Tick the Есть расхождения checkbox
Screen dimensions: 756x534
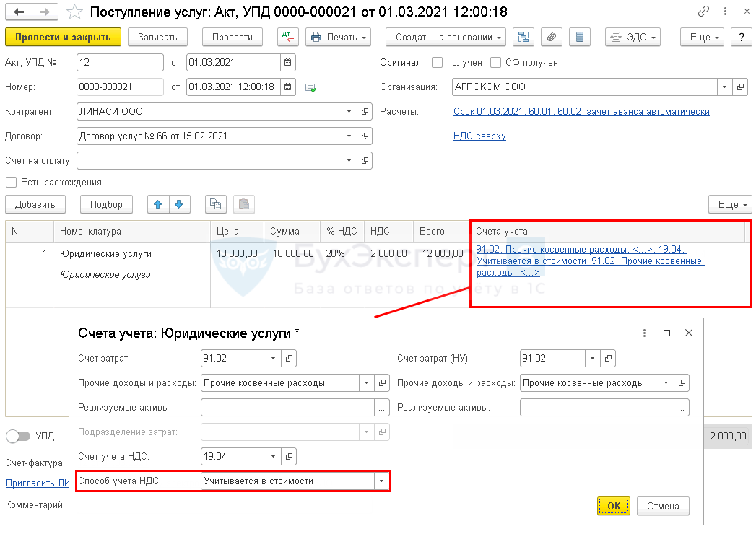click(11, 183)
